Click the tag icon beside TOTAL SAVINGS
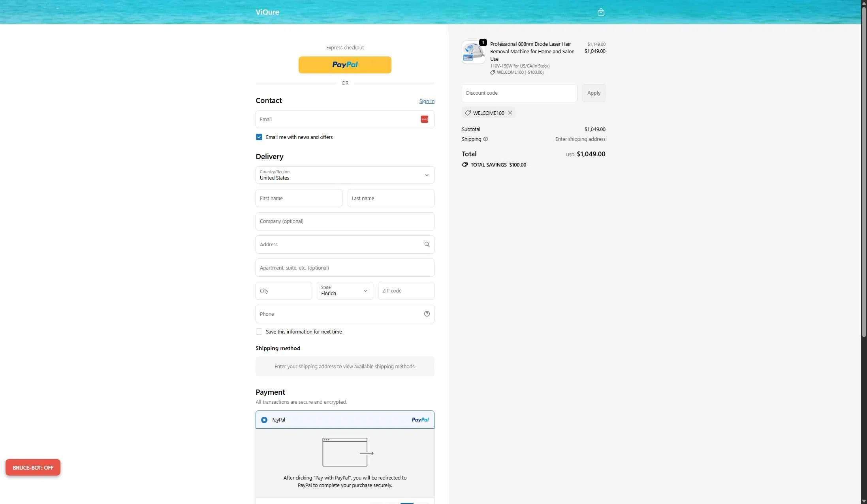Image resolution: width=867 pixels, height=504 pixels. click(465, 165)
